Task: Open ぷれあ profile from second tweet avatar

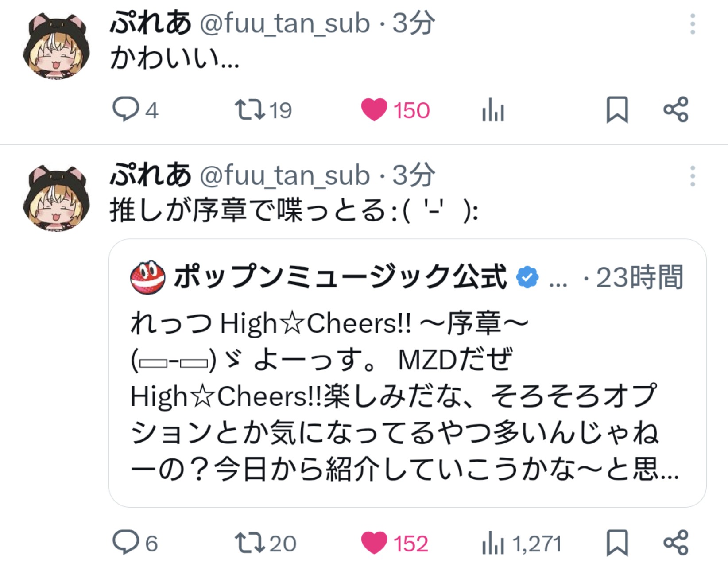Action: point(56,198)
